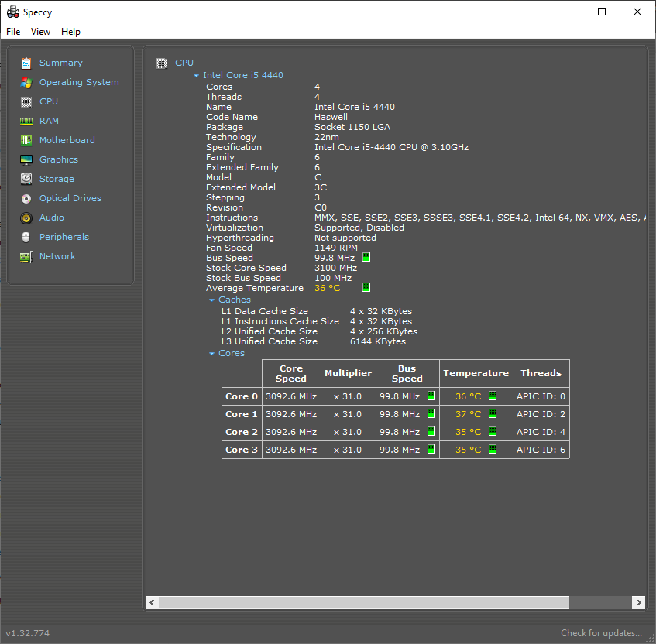Click the Temperature column header
This screenshot has height=644, width=656.
[x=476, y=373]
